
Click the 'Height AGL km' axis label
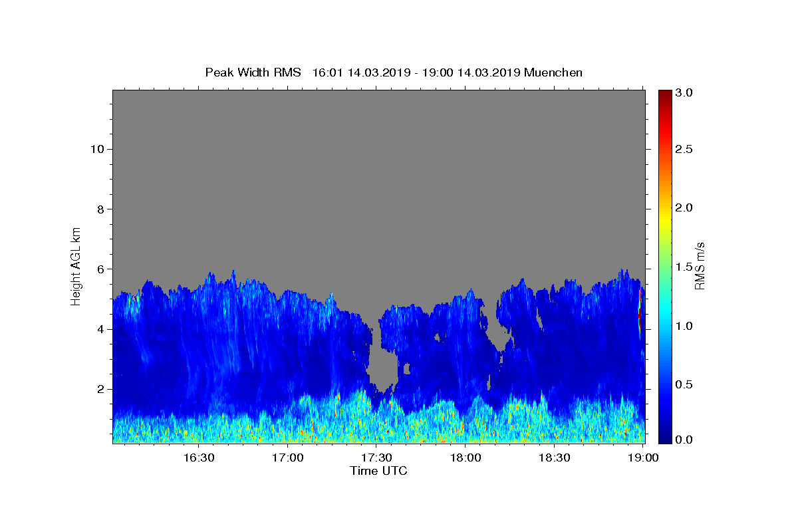coord(76,266)
